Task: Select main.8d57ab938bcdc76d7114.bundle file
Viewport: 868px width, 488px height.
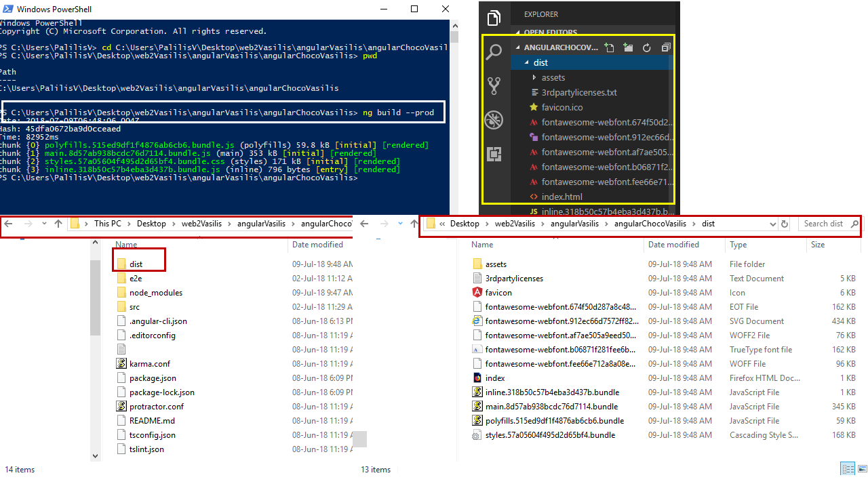Action: coord(551,407)
